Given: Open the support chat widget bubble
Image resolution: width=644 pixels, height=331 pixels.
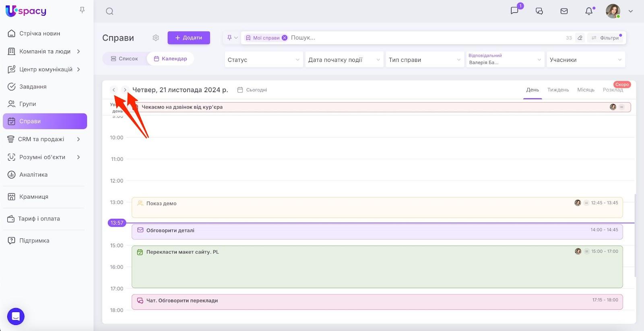Looking at the screenshot, I should click(x=16, y=317).
